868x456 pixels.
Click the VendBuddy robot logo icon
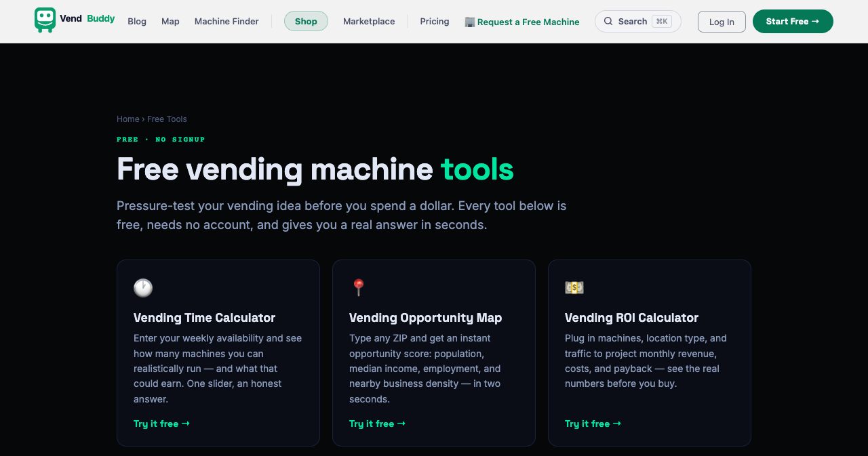[x=45, y=20]
